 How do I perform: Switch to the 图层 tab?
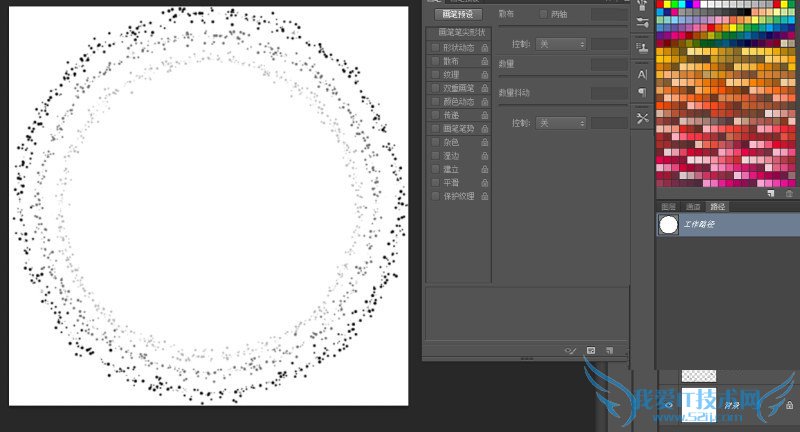pos(668,207)
